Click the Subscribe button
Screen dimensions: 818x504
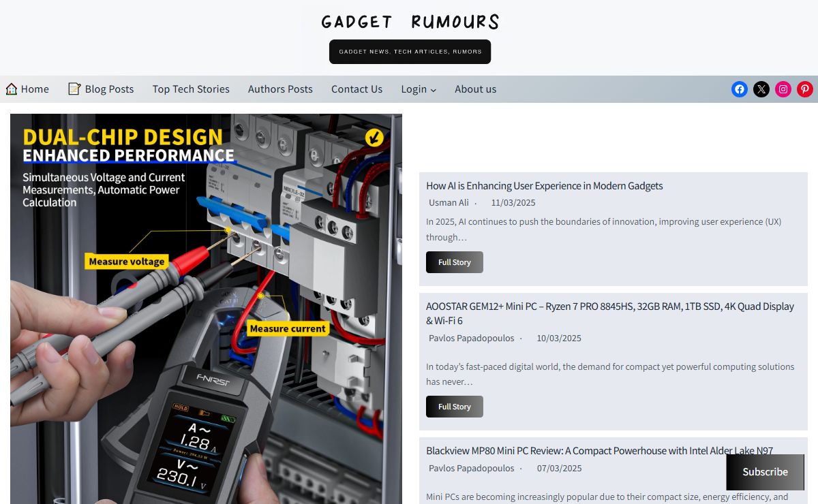coord(765,472)
